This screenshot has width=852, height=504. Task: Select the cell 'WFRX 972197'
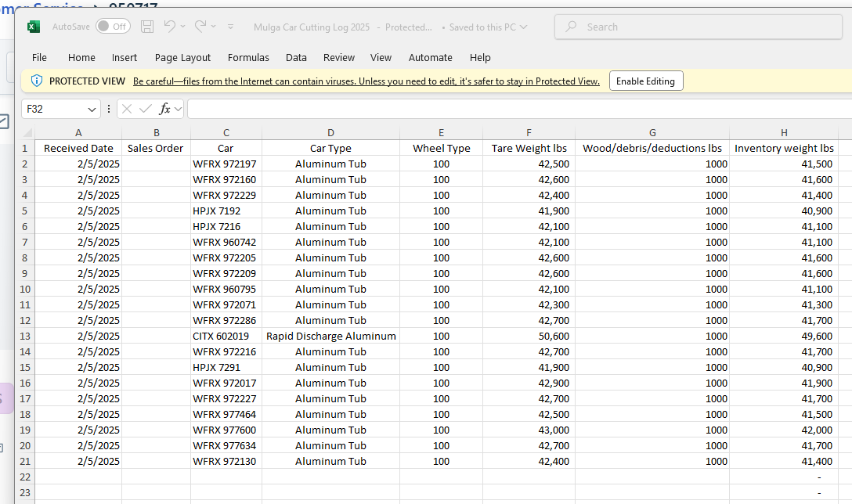click(x=226, y=164)
